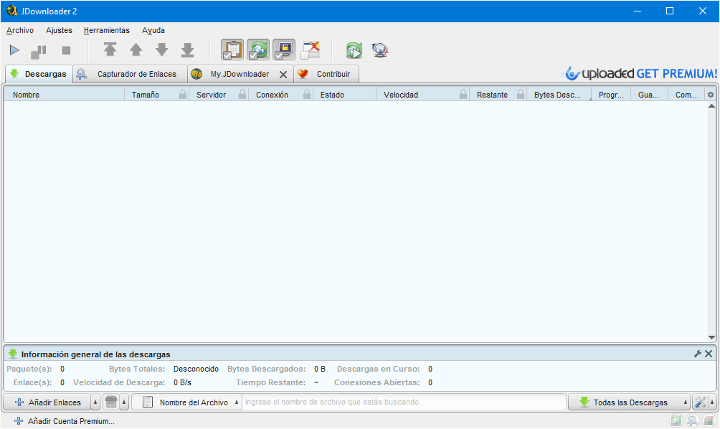Close the Información general panel
The width and height of the screenshot is (720, 429).
click(x=709, y=353)
